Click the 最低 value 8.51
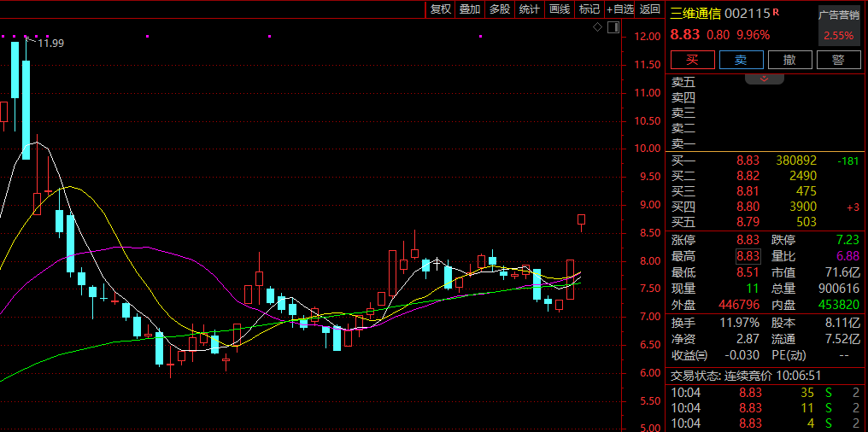 tap(749, 272)
